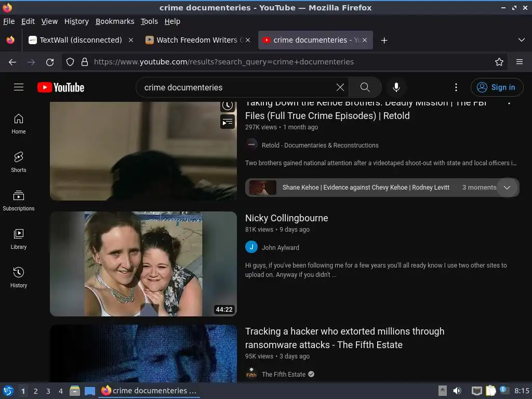
Task: Open the Help menu
Action: coord(172,21)
